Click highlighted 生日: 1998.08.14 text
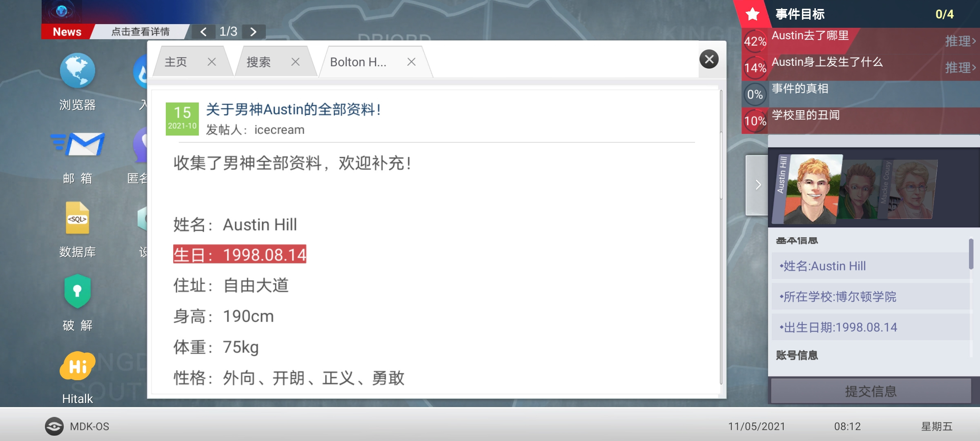Viewport: 980px width, 441px height. (x=240, y=254)
